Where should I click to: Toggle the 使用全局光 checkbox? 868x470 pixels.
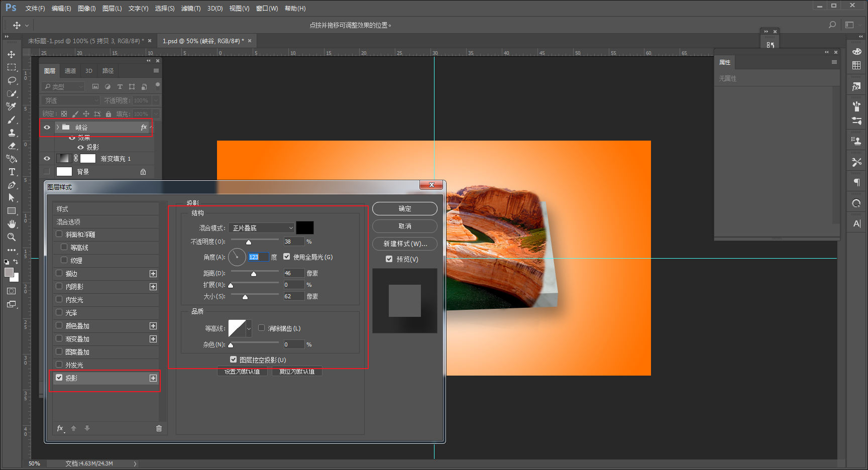point(287,257)
